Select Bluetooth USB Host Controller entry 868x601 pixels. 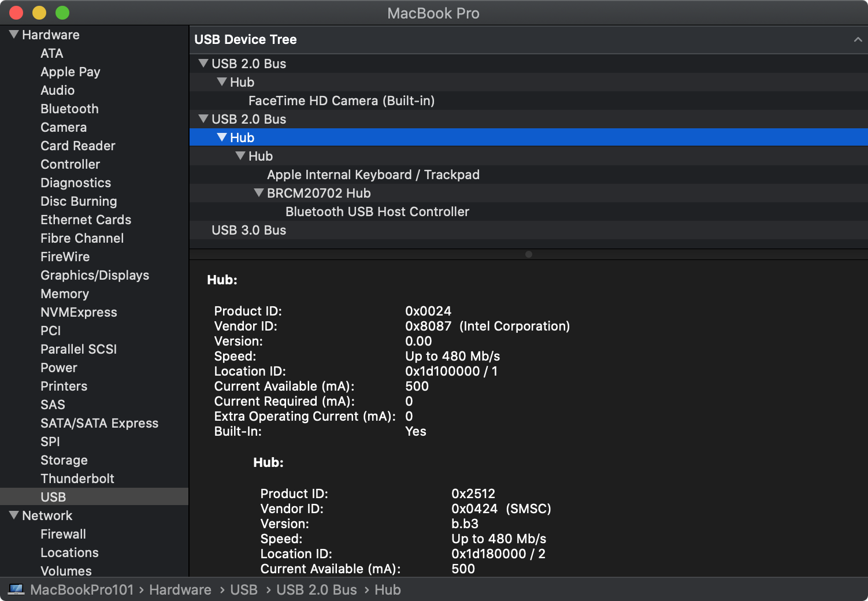[377, 212]
